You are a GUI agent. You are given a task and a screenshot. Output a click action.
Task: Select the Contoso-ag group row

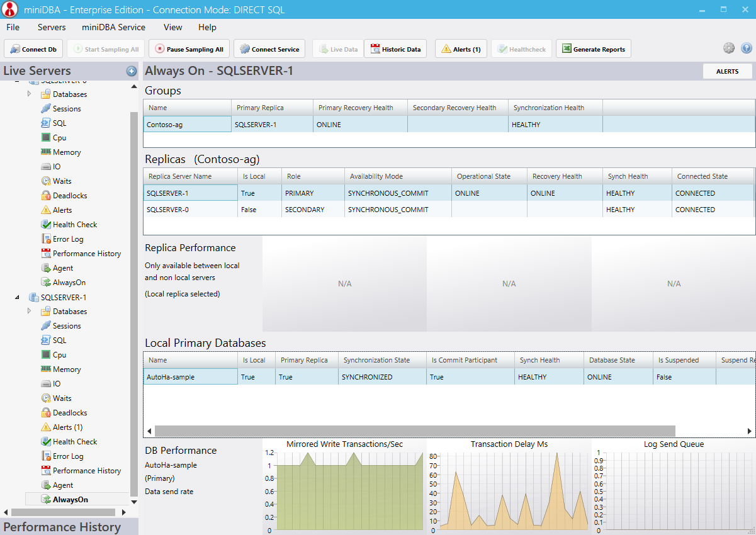[x=449, y=125]
